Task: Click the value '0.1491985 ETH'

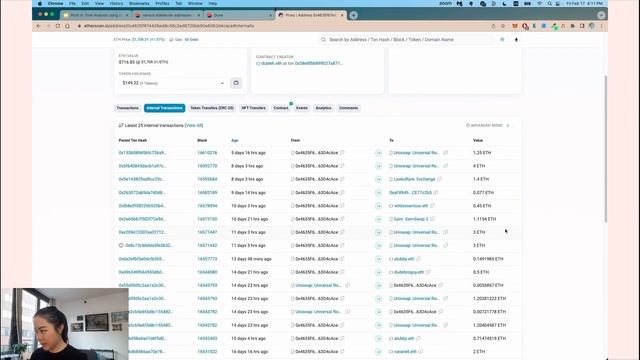Action: tap(488, 259)
